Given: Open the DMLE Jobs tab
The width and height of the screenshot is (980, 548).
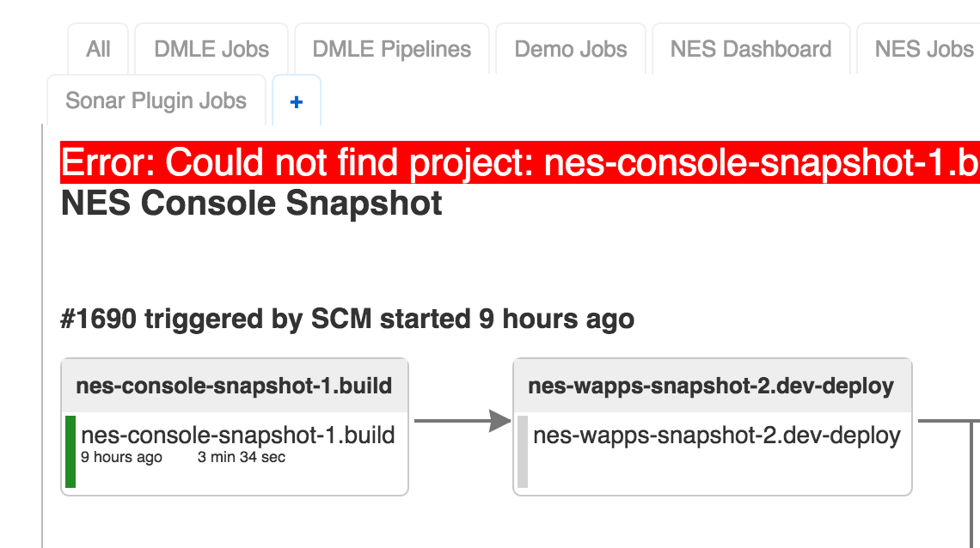Looking at the screenshot, I should click(211, 49).
